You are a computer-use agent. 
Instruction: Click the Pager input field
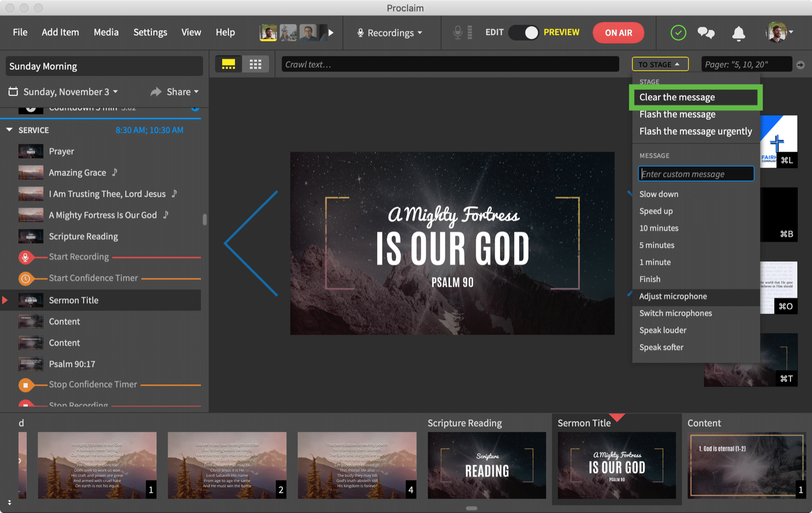pyautogui.click(x=747, y=64)
